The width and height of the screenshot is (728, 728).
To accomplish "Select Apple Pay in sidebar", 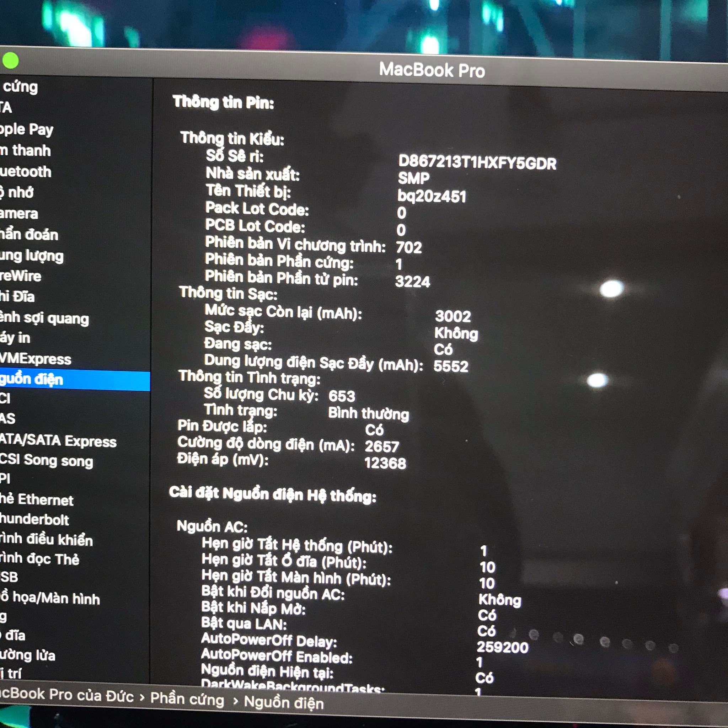I will [26, 130].
